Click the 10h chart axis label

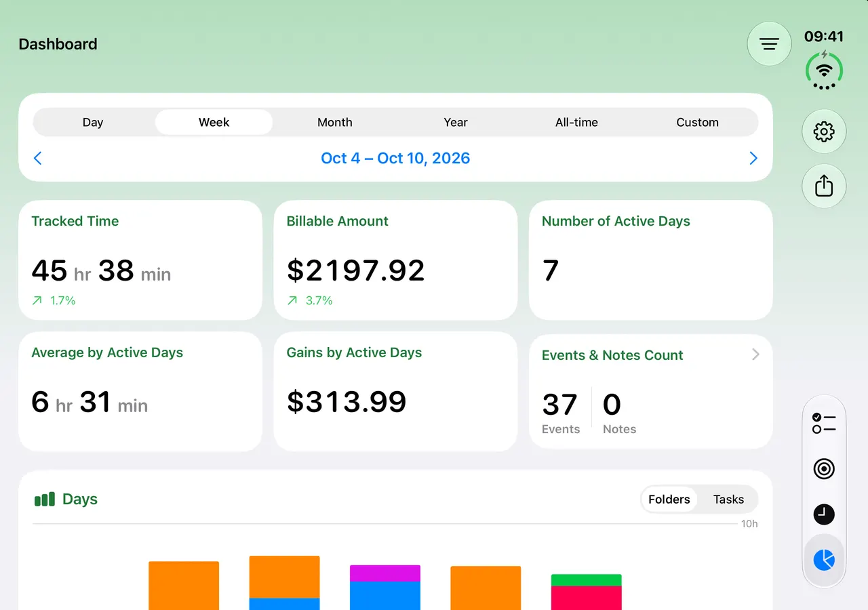click(749, 524)
